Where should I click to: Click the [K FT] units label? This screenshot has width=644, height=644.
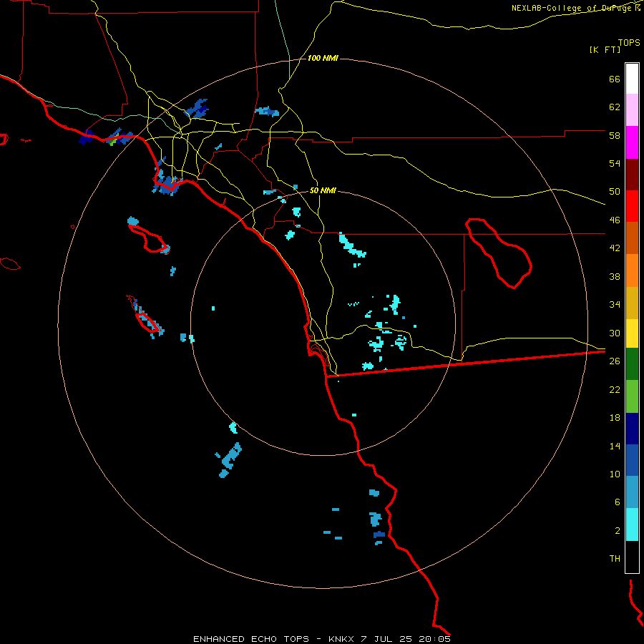tap(605, 49)
